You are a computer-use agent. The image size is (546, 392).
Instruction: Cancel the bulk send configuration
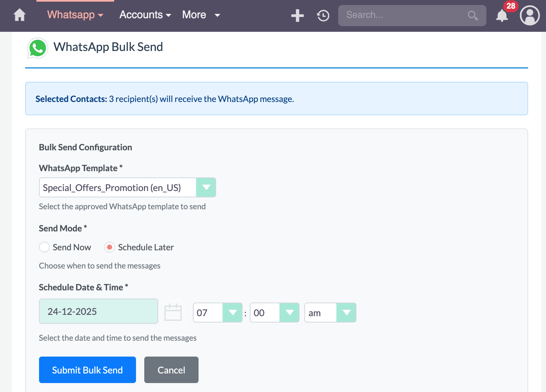click(x=171, y=370)
